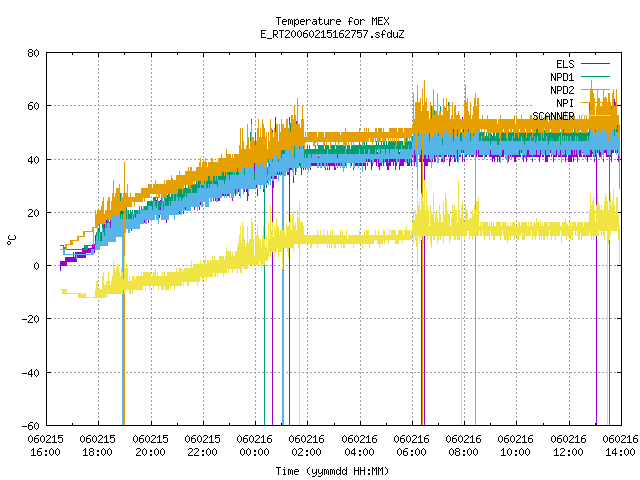Click the y-axis tick label 60
The image size is (640, 480).
pyautogui.click(x=33, y=106)
